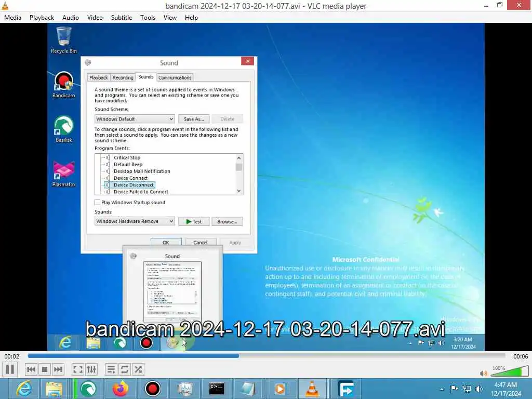Open Firefox from the bottom taskbar

121,389
